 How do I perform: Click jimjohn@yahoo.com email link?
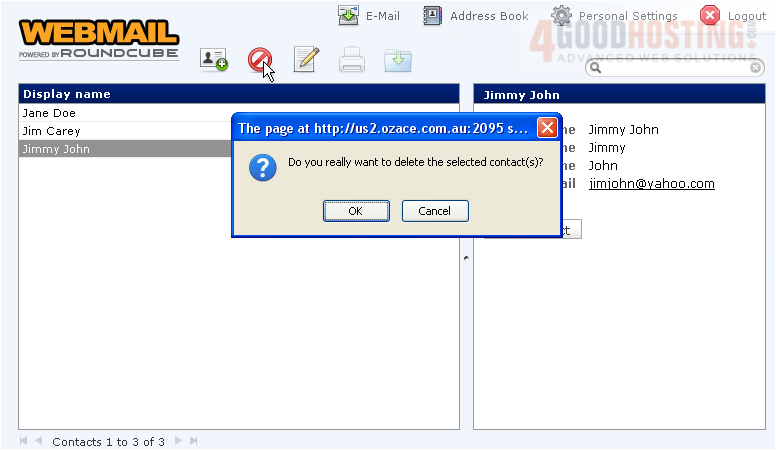[x=651, y=184]
